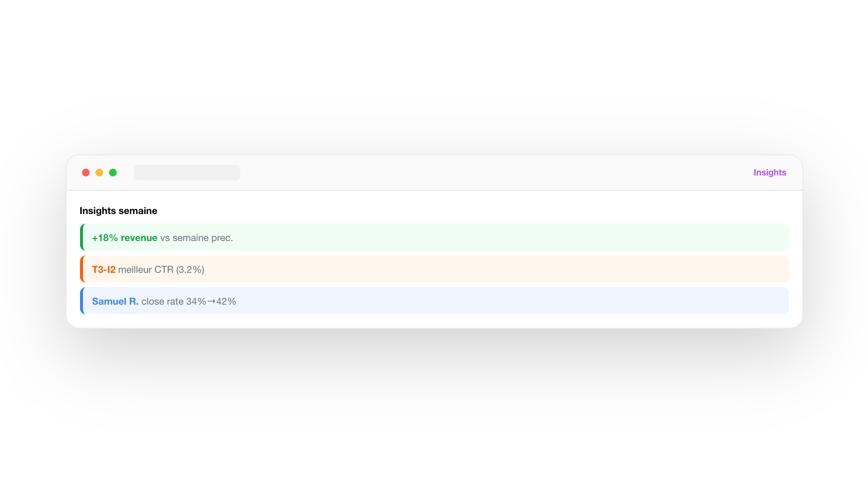Click the window toolbar area
The width and height of the screenshot is (868, 482).
point(434,172)
